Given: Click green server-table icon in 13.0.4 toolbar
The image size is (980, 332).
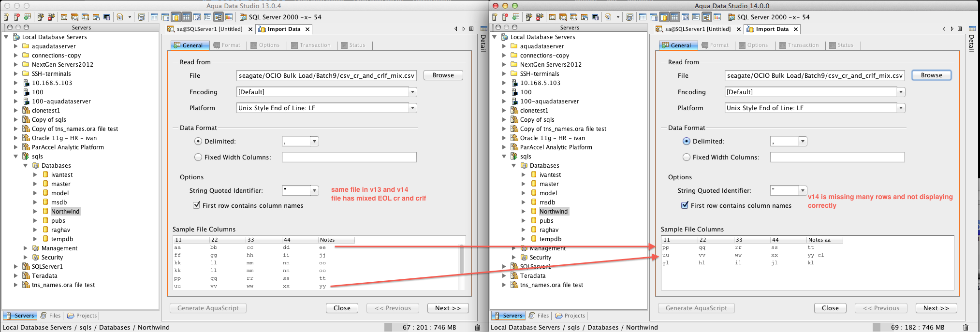Looking at the screenshot, I should click(28, 17).
